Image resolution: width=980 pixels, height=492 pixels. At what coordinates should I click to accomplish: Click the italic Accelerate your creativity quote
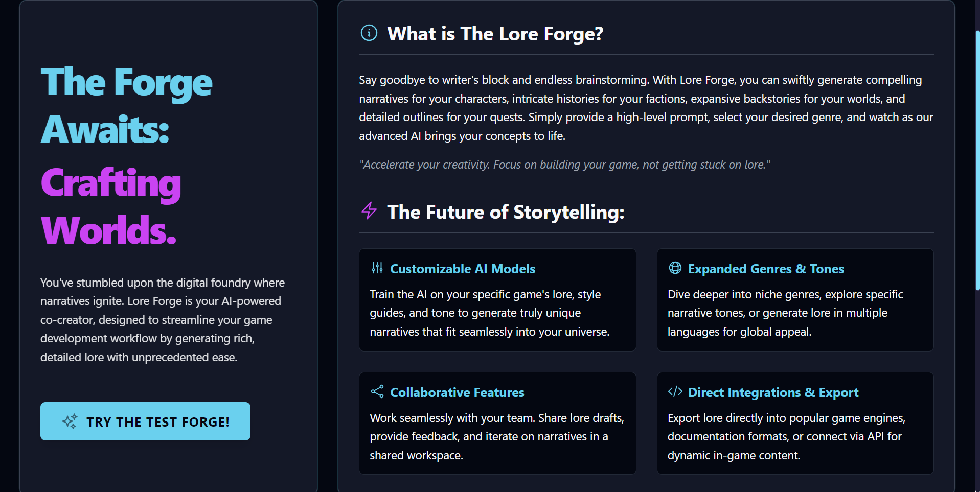pos(564,165)
